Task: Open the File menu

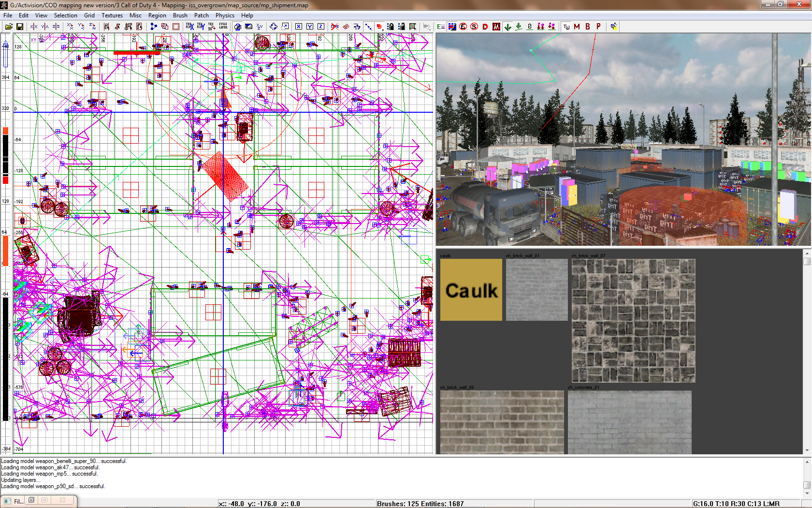Action: click(x=8, y=15)
